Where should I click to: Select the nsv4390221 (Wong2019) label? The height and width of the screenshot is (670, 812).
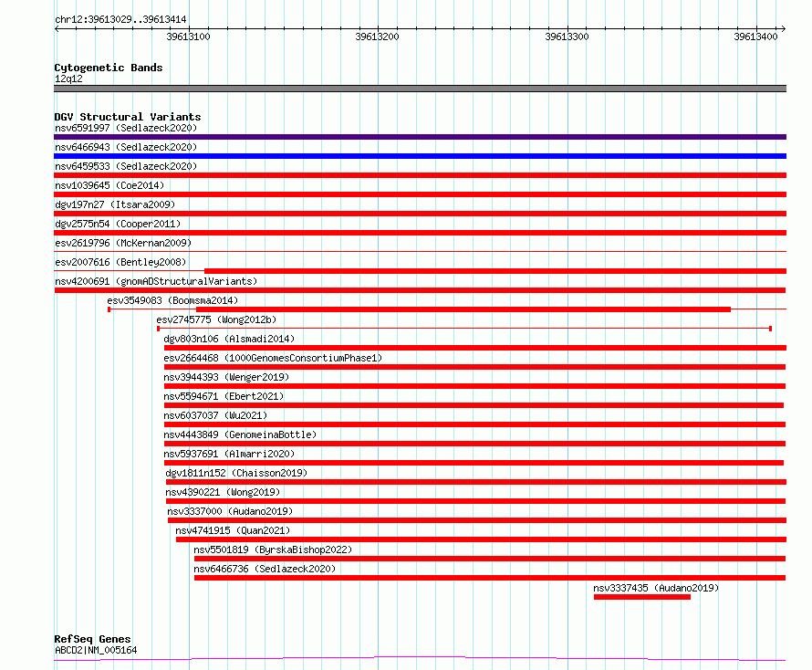(223, 492)
